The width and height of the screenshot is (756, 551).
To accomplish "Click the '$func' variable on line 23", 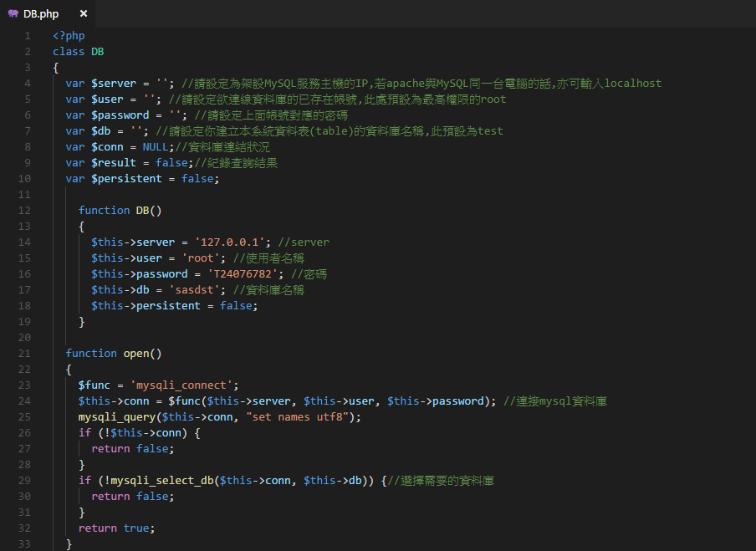I will pos(94,385).
